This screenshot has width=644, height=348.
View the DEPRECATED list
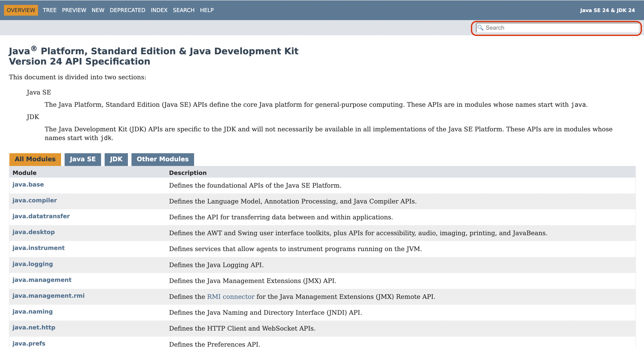(127, 10)
